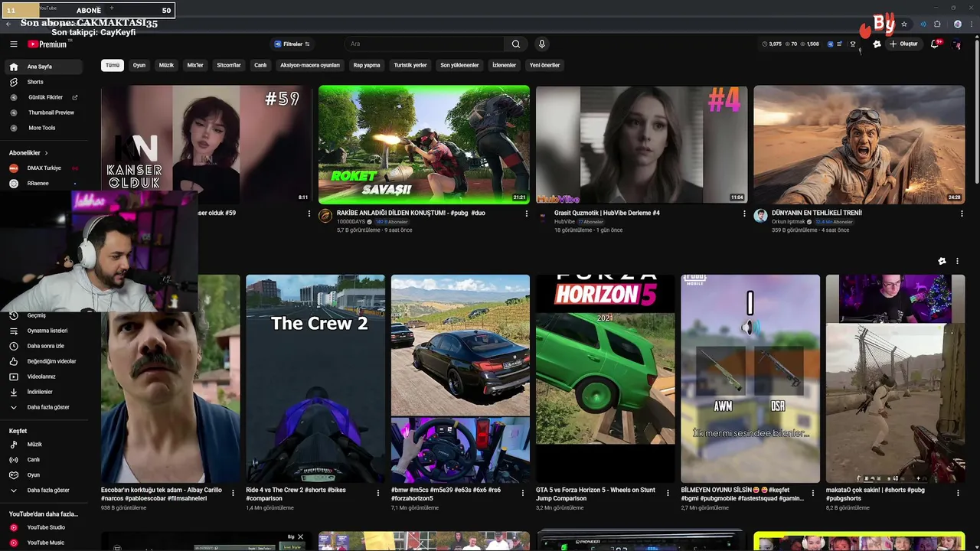The width and height of the screenshot is (980, 551).
Task: Open Canlı under Keşfet
Action: [x=33, y=460]
